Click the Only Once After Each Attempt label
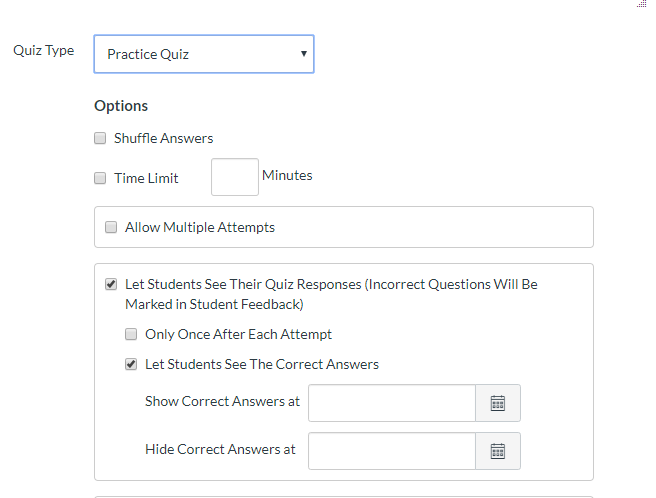Image resolution: width=656 pixels, height=498 pixels. click(x=238, y=335)
